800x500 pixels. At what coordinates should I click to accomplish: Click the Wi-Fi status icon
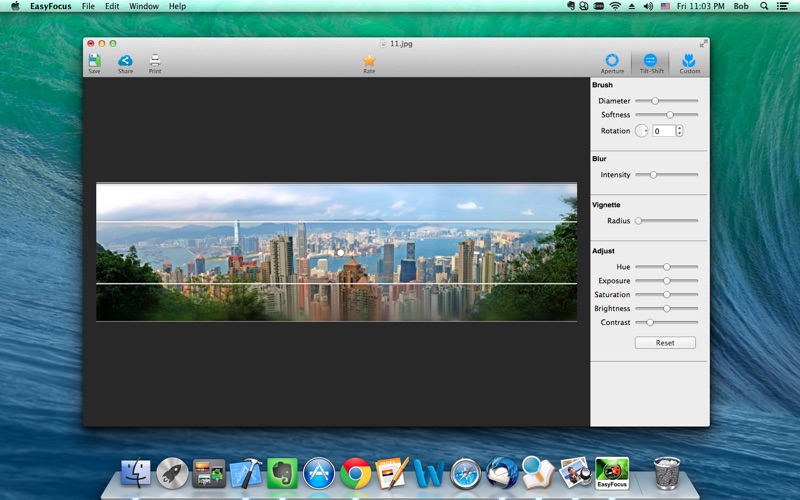(x=615, y=6)
